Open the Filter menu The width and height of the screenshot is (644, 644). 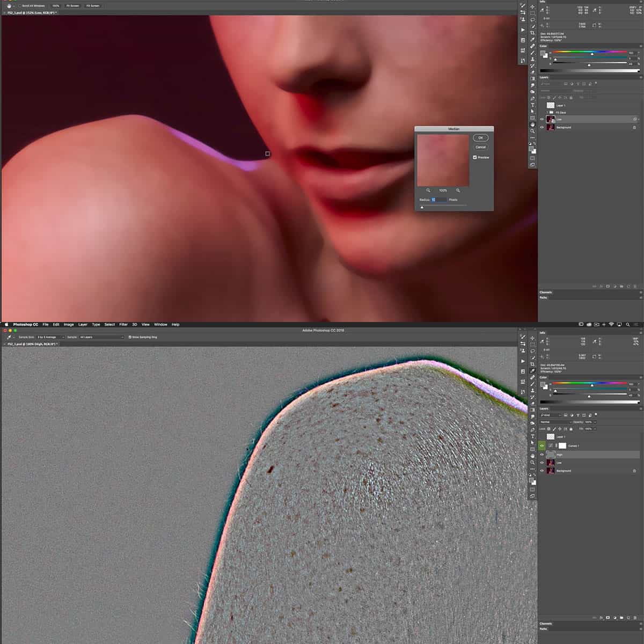tap(123, 324)
